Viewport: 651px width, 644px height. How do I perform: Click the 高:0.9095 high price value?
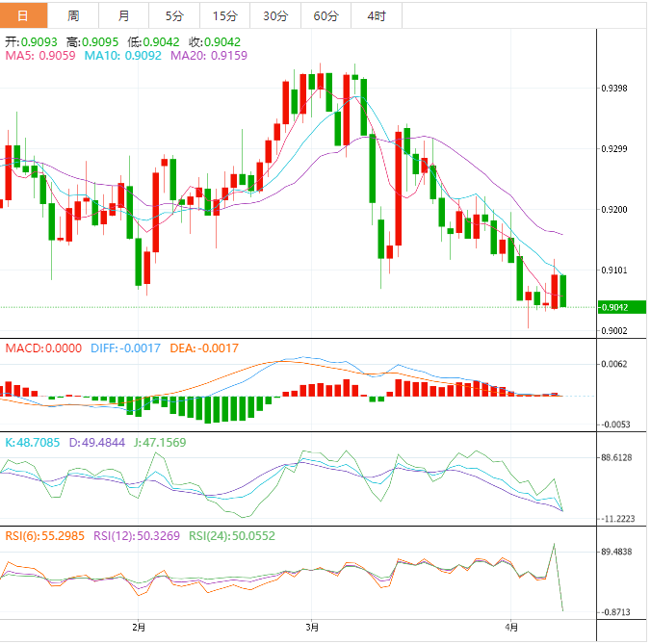(92, 42)
